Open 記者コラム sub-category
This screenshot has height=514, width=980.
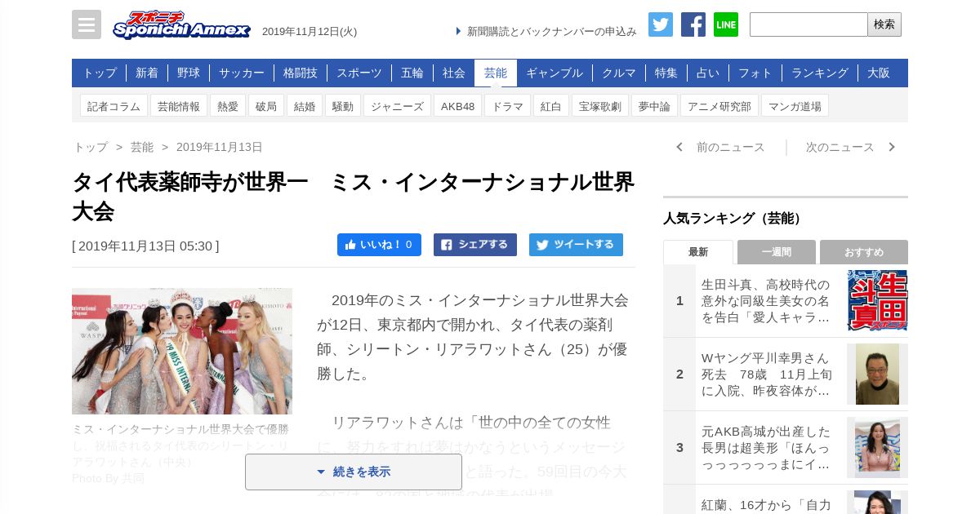114,106
